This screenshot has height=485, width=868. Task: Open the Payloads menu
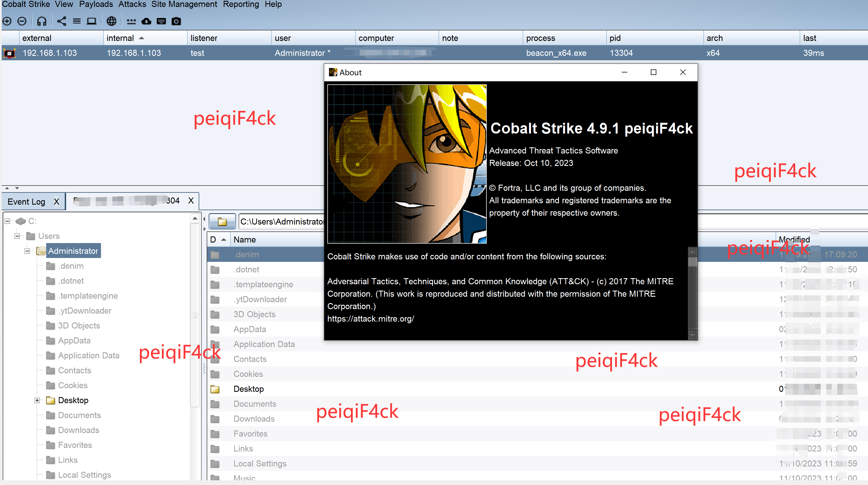[96, 4]
